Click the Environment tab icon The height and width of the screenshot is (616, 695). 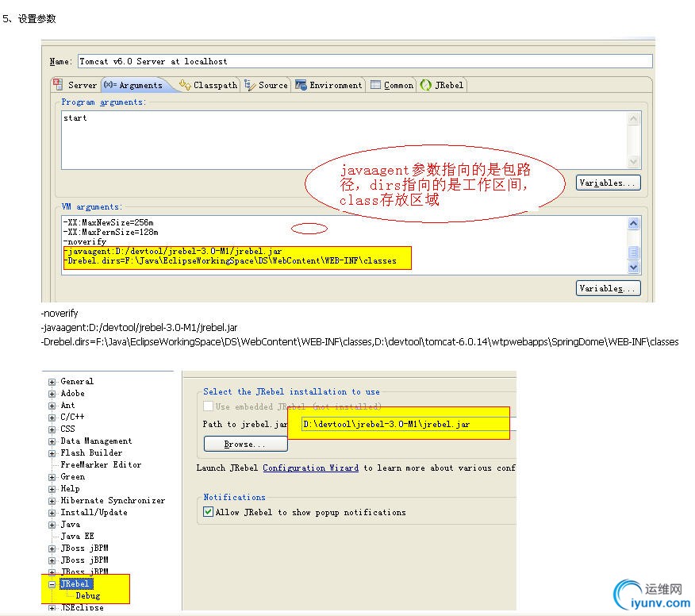(301, 85)
